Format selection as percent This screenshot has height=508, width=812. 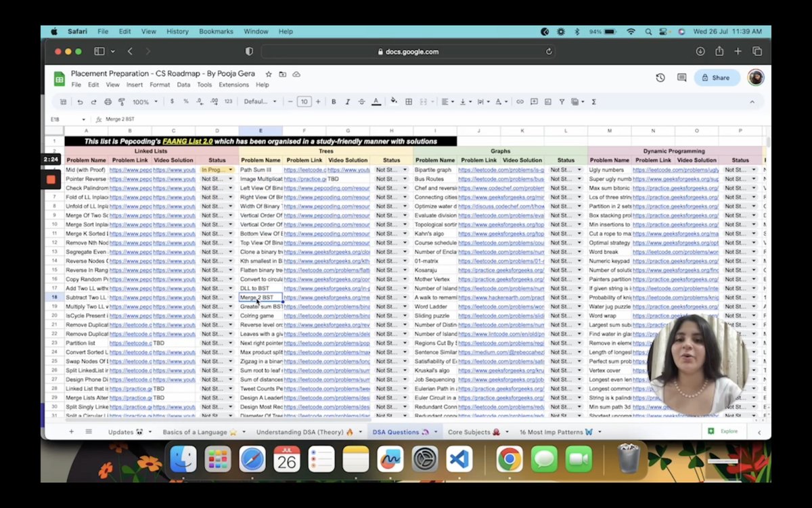186,102
